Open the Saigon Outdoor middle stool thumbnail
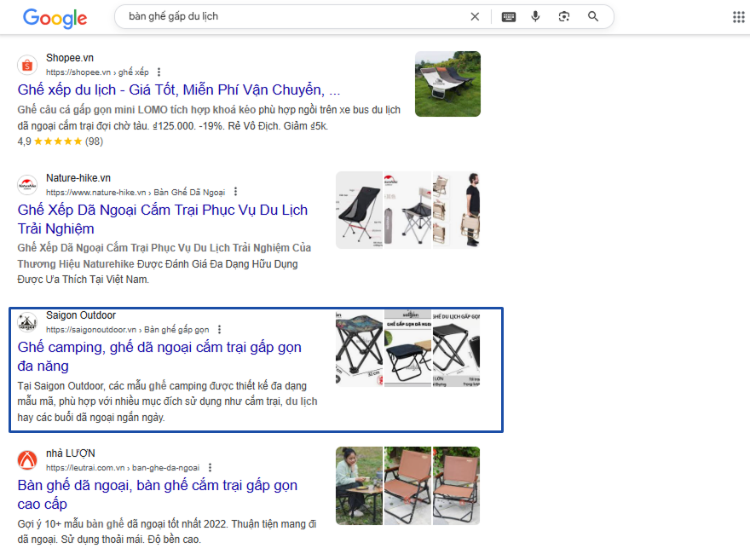Image resolution: width=750 pixels, height=560 pixels. (x=407, y=348)
